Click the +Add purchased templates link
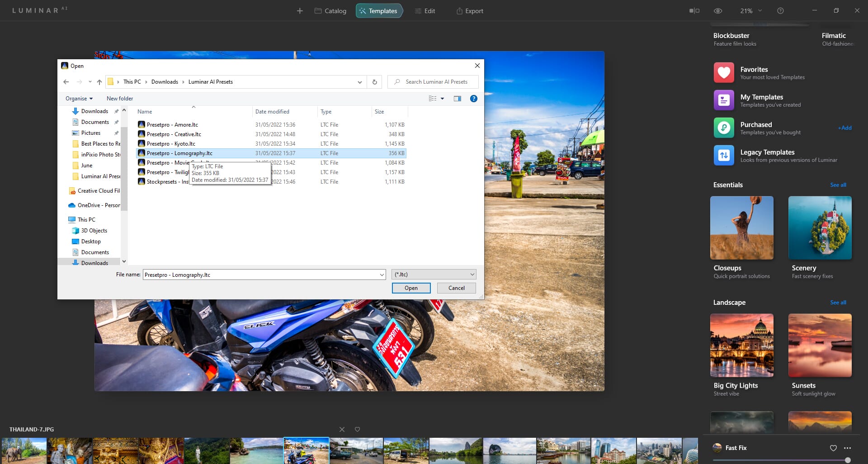 (x=844, y=128)
